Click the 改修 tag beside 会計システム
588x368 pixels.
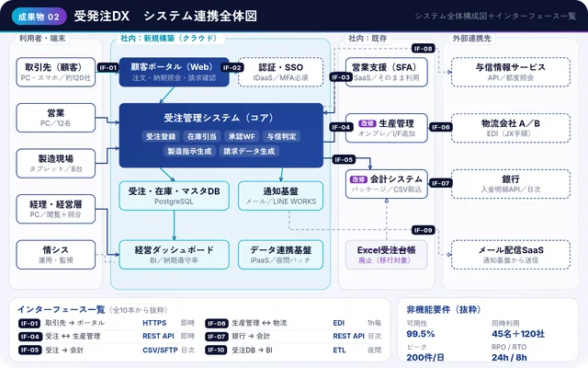[x=358, y=179]
